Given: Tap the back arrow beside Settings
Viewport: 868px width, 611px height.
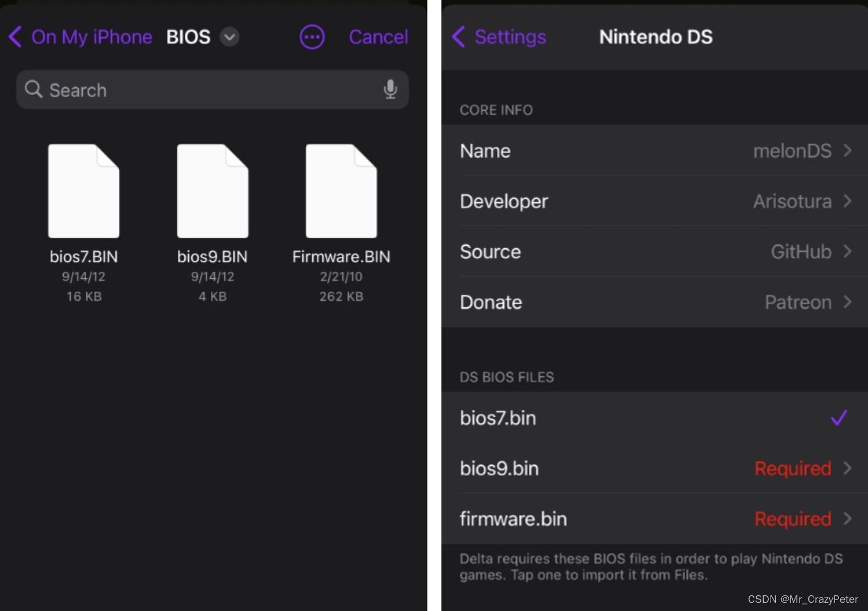Looking at the screenshot, I should [x=458, y=37].
